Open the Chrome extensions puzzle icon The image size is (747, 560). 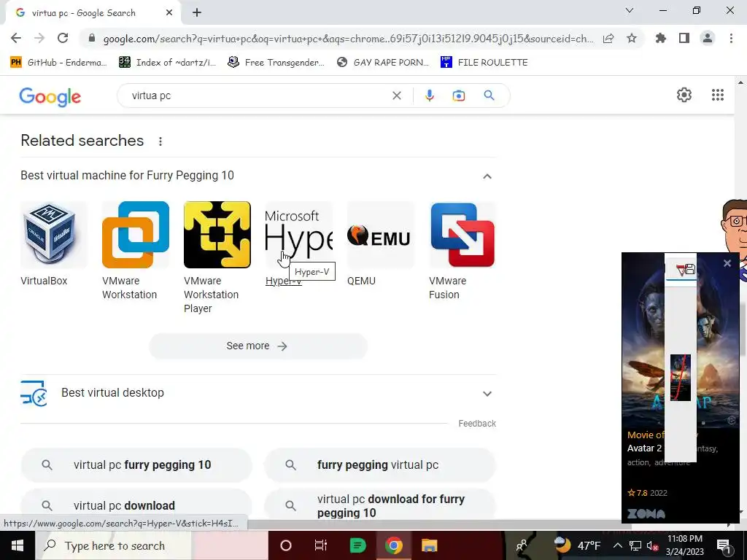click(661, 38)
